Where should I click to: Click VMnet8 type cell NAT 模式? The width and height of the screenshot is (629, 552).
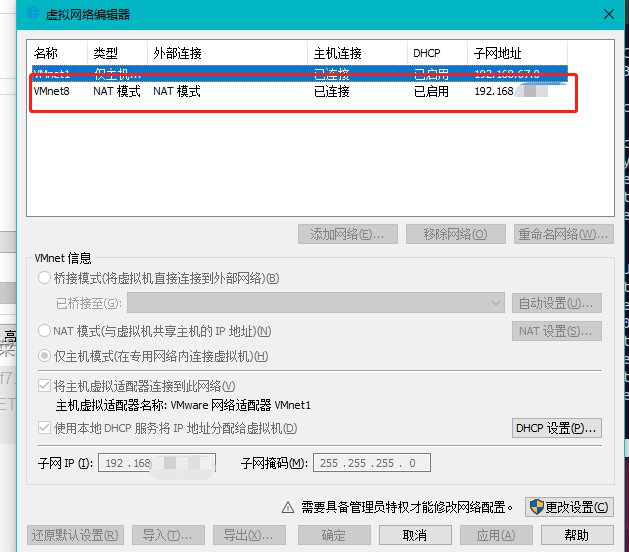pyautogui.click(x=117, y=91)
